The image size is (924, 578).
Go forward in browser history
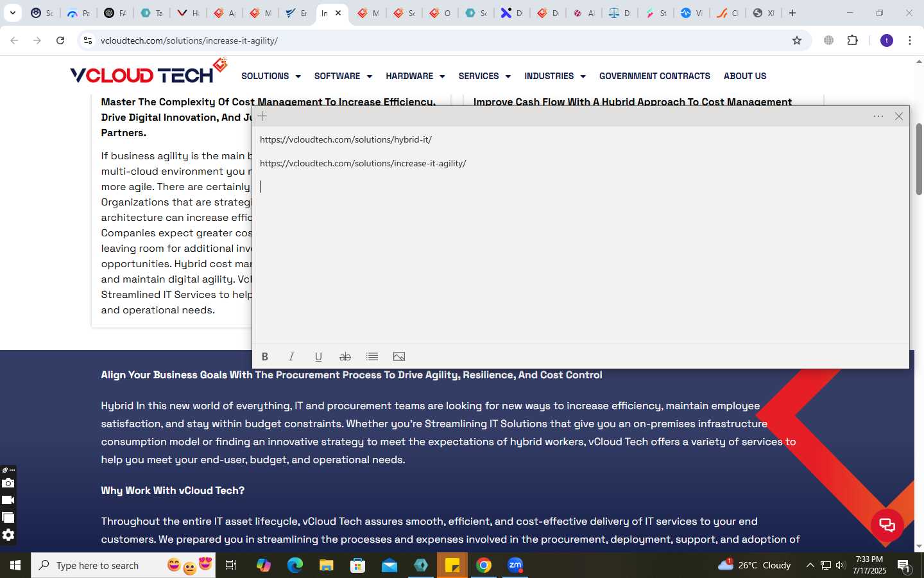pos(37,40)
